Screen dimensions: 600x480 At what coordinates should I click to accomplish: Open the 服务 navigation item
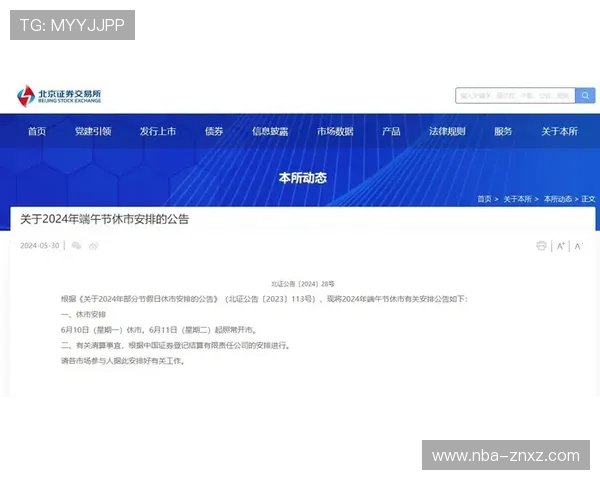pyautogui.click(x=503, y=131)
